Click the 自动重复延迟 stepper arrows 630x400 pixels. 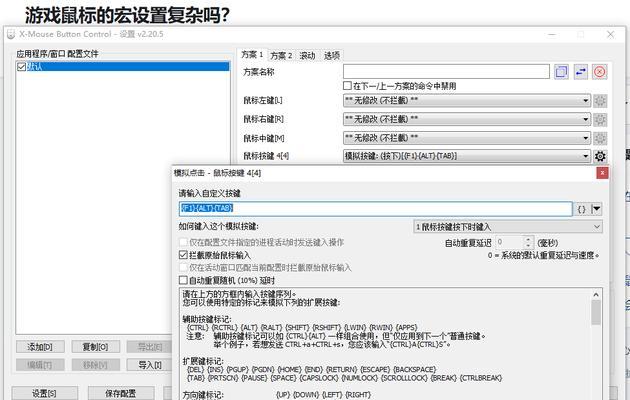(x=528, y=242)
